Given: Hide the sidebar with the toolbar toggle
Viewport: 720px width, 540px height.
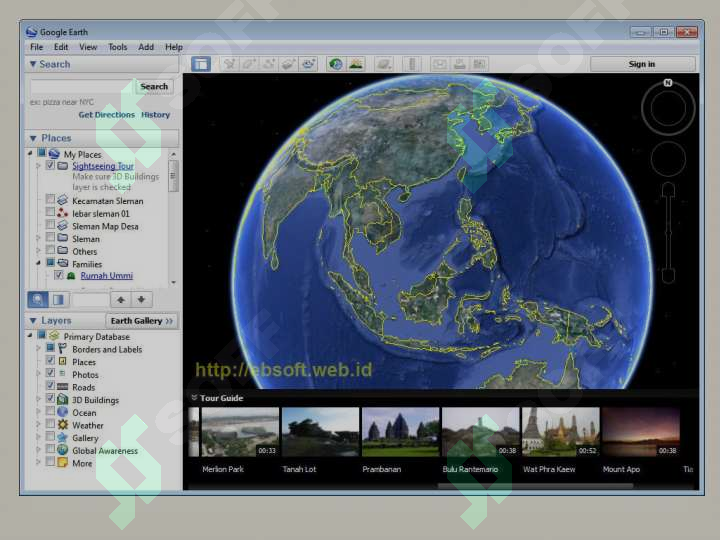Looking at the screenshot, I should (201, 64).
